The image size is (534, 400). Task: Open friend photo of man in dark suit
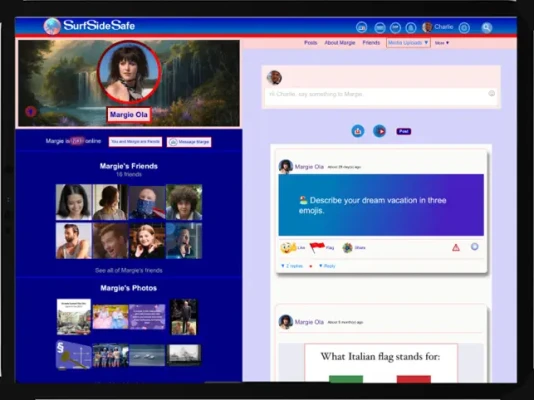[x=184, y=241]
